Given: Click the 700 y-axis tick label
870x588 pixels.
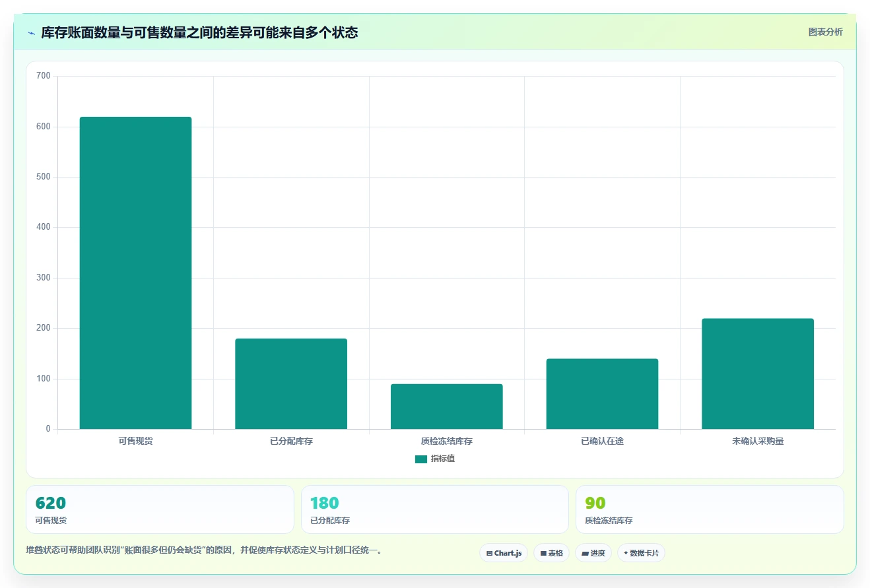Looking at the screenshot, I should pyautogui.click(x=44, y=76).
